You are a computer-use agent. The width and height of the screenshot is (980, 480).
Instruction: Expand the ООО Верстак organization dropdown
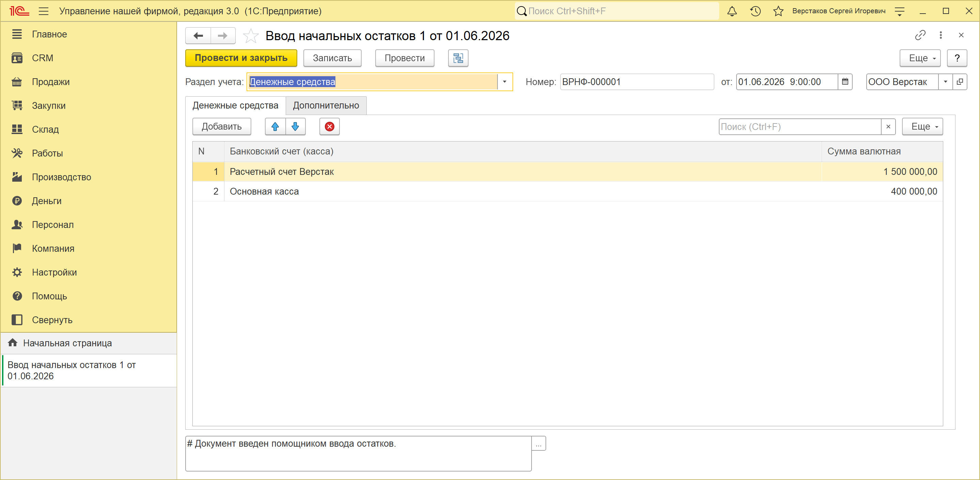click(x=945, y=82)
